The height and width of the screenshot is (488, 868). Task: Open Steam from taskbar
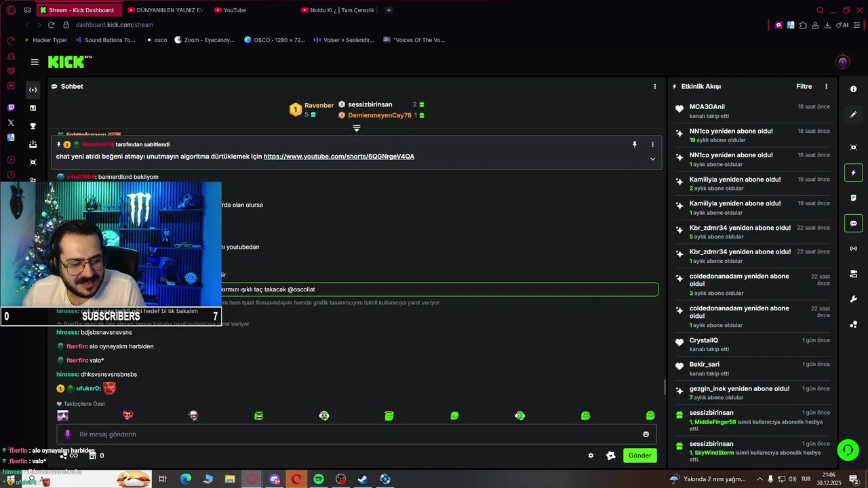[x=363, y=479]
